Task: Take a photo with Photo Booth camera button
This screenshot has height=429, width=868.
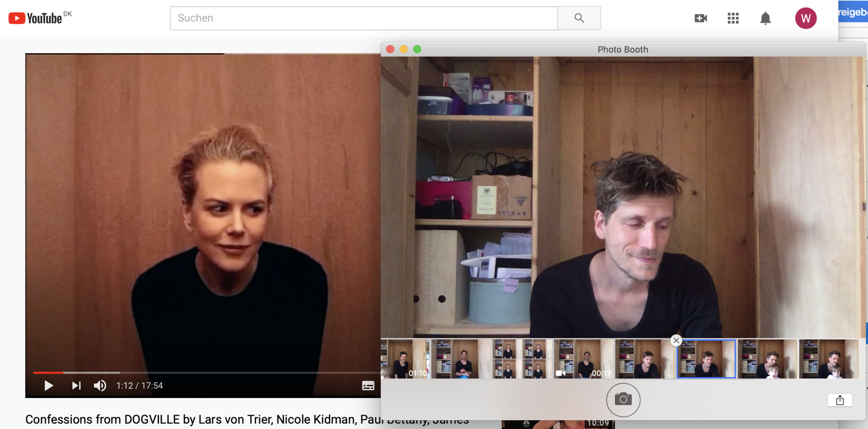Action: pos(623,399)
